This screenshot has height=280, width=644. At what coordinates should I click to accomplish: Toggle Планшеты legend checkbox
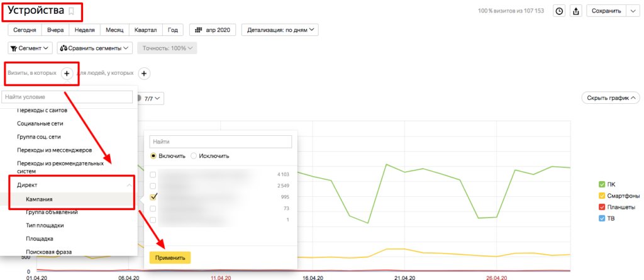point(602,207)
